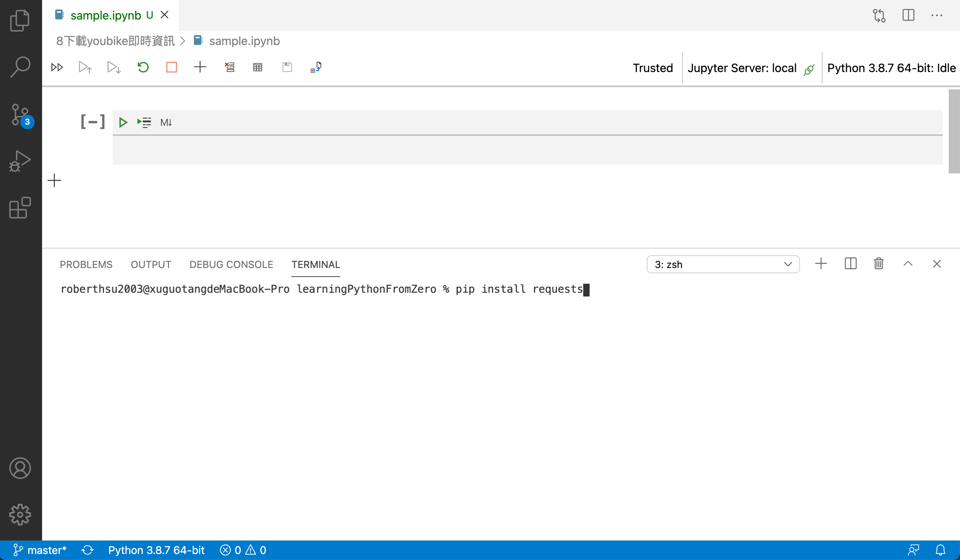
Task: Expand the Jupyter Server dropdown
Action: point(742,67)
